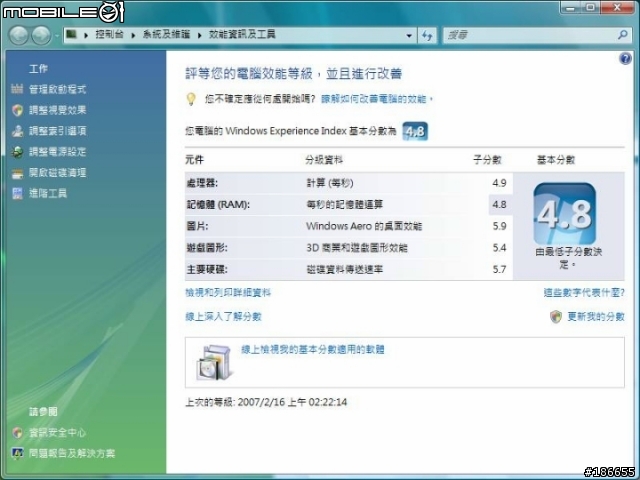
Task: Click 磁碟資料傳送速率 description
Action: [x=344, y=269]
